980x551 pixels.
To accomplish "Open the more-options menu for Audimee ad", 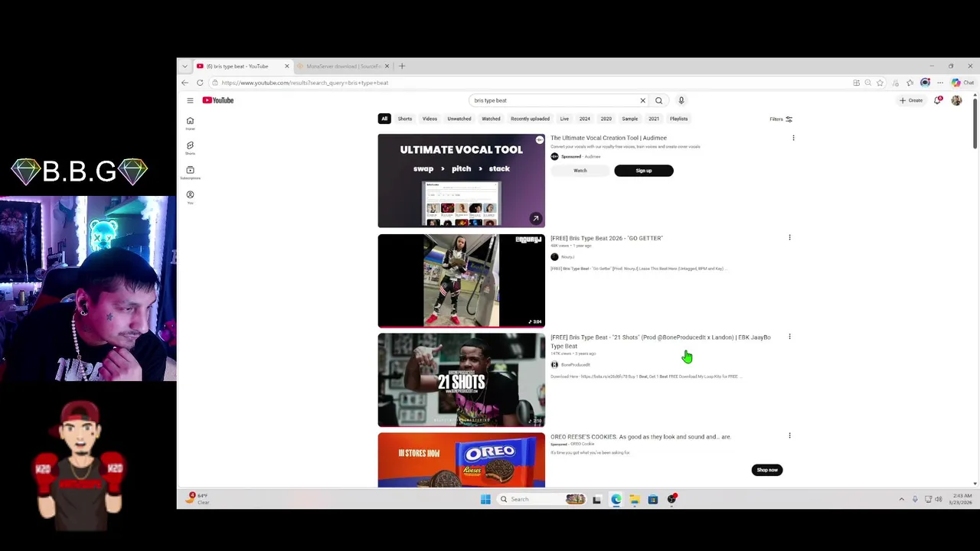I will [793, 138].
